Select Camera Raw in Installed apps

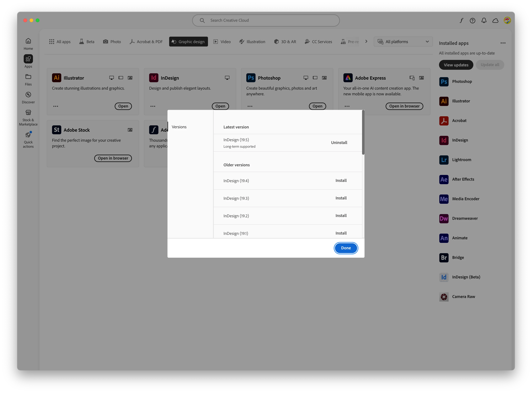pos(457,297)
